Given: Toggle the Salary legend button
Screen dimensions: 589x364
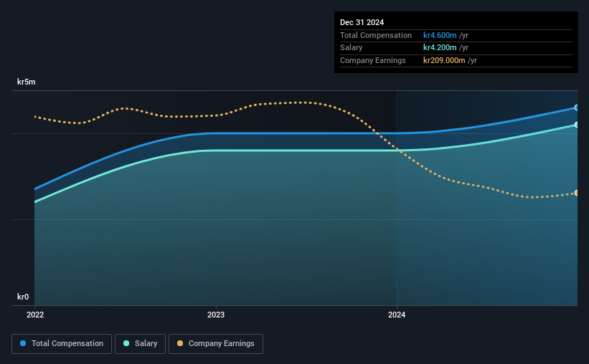Looking at the screenshot, I should pos(140,344).
